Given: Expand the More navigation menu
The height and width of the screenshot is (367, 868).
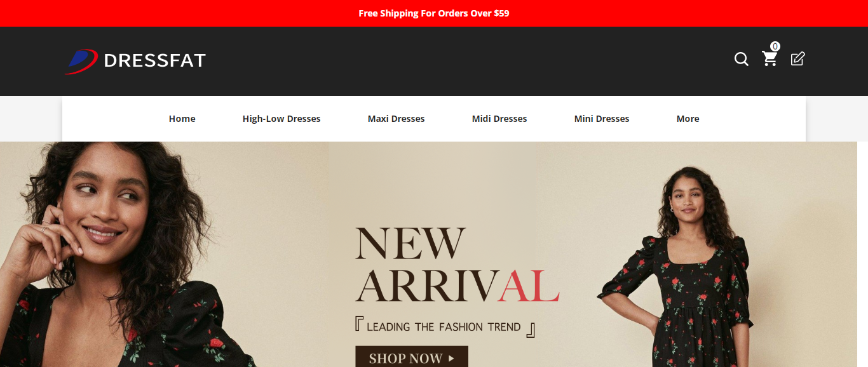Looking at the screenshot, I should point(688,119).
